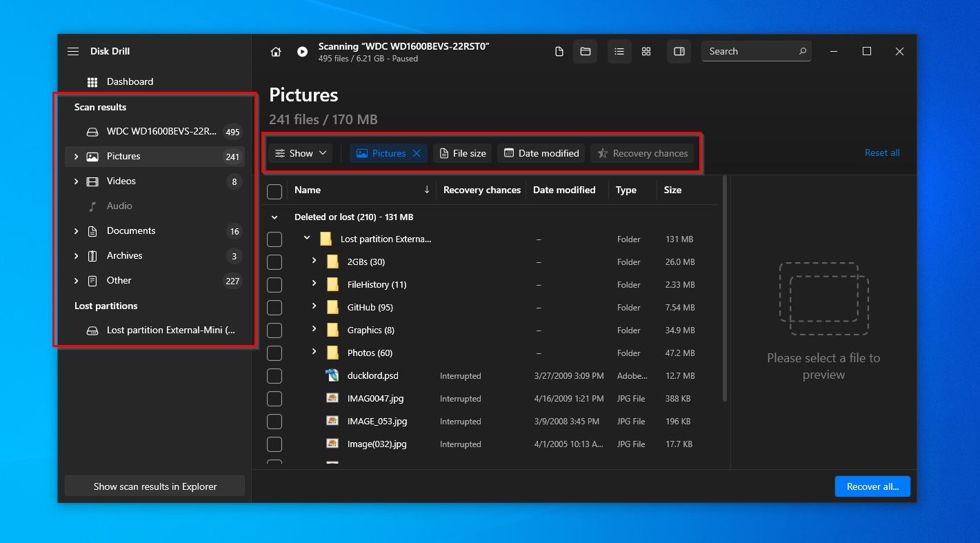Toggle the preview panel icon

click(679, 52)
